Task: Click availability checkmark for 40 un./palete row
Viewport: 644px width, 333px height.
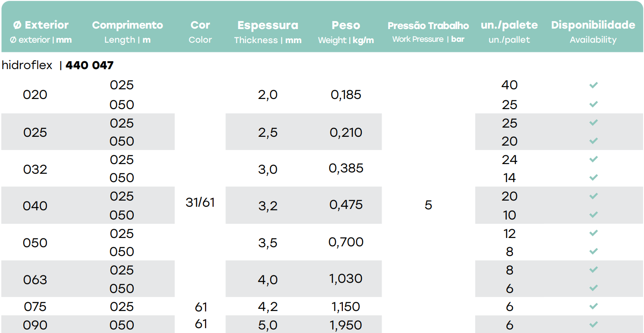Action: (x=593, y=85)
